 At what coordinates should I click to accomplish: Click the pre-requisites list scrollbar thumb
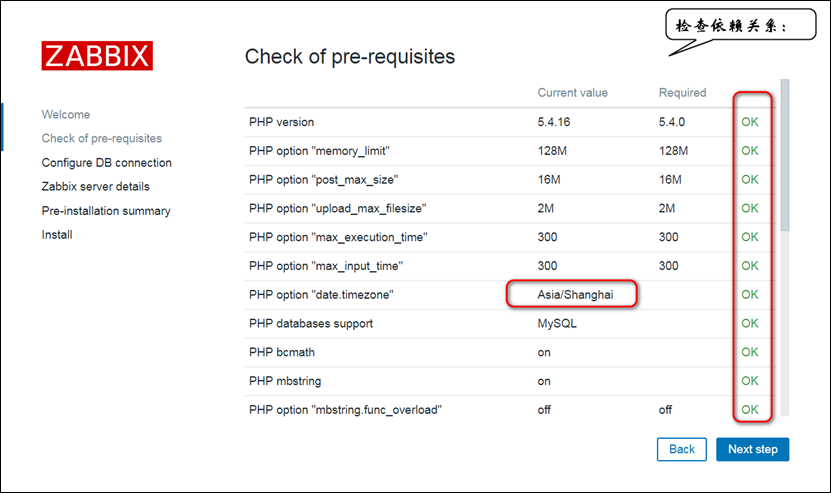[785, 155]
